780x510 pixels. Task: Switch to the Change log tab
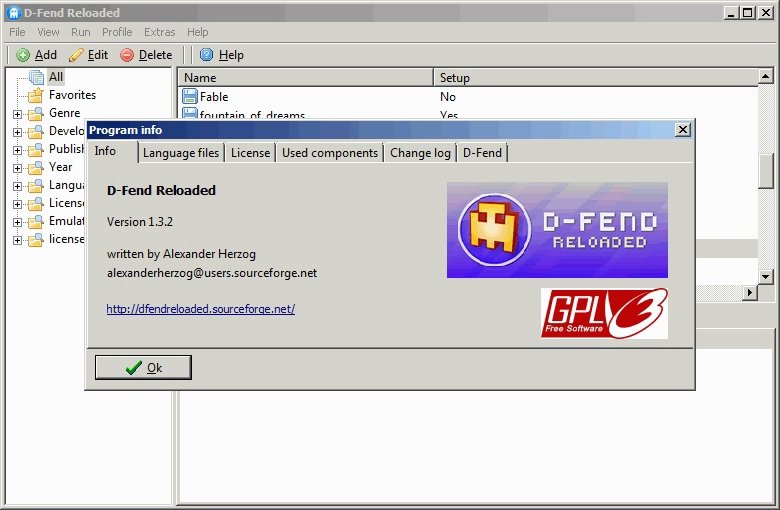[x=420, y=153]
